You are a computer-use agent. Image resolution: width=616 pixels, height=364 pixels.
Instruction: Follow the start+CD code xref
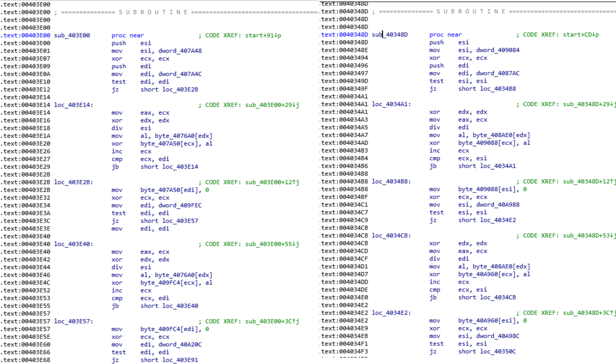(580, 35)
